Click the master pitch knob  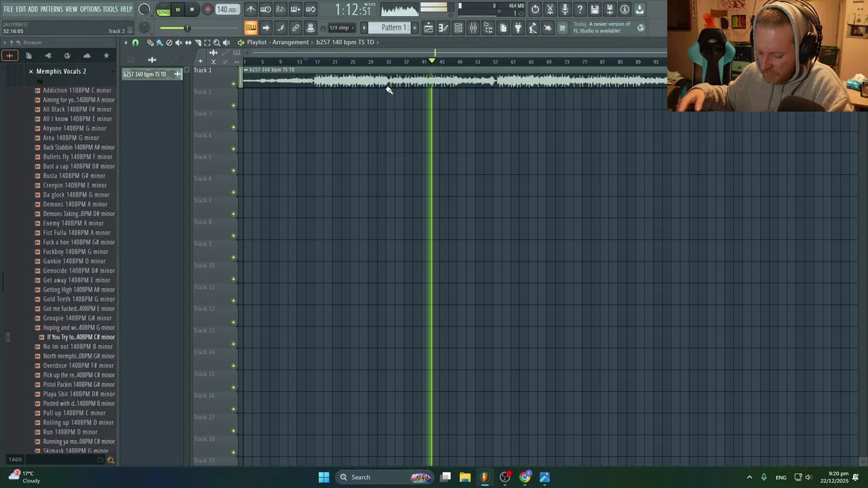(x=144, y=28)
